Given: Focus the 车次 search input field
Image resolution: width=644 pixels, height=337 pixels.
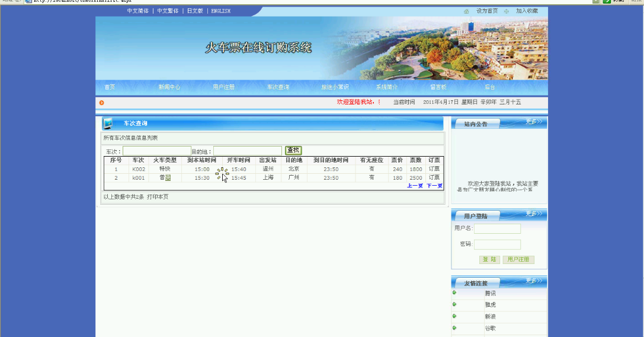Looking at the screenshot, I should [x=157, y=151].
